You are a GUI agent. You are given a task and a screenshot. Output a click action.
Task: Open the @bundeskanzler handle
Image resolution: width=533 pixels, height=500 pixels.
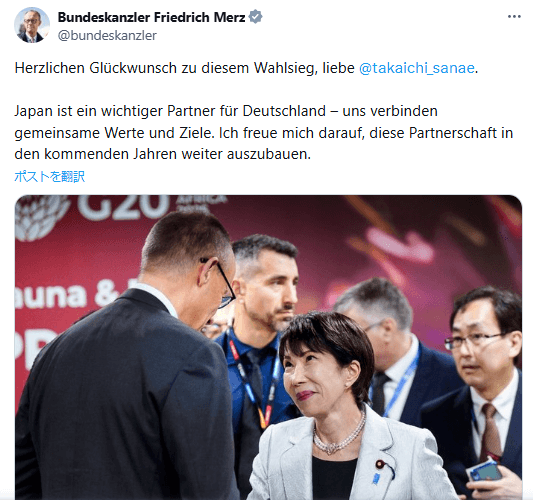(x=107, y=35)
